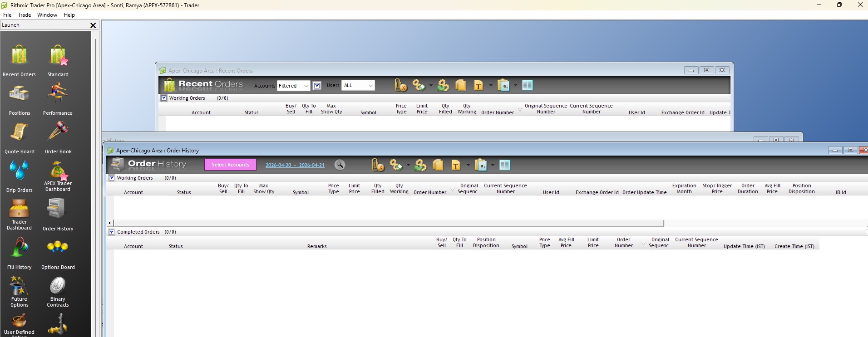This screenshot has width=868, height=337.
Task: Open the Trade menu
Action: (25, 15)
